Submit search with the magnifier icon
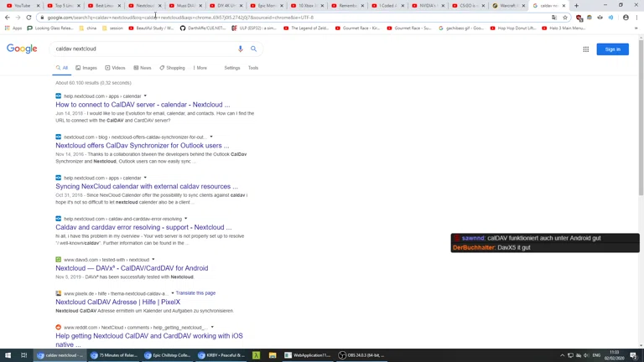The width and height of the screenshot is (644, 362). point(254,49)
